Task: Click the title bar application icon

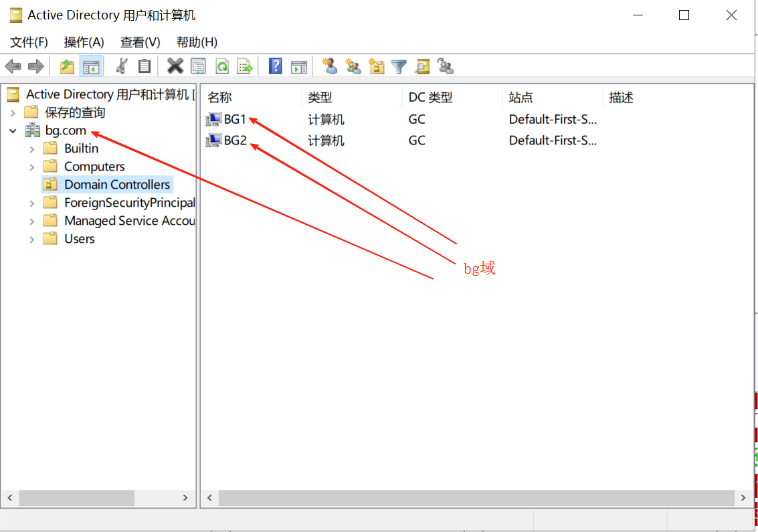Action: click(x=16, y=15)
